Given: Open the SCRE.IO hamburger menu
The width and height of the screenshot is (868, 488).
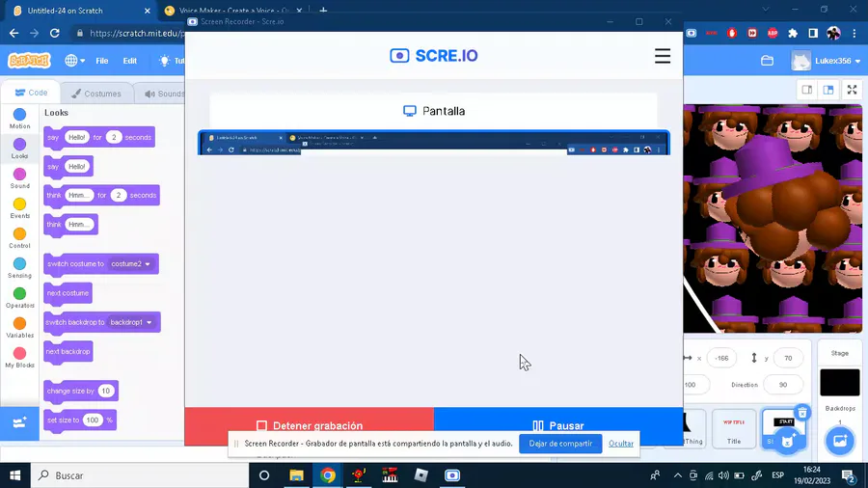Looking at the screenshot, I should click(662, 56).
